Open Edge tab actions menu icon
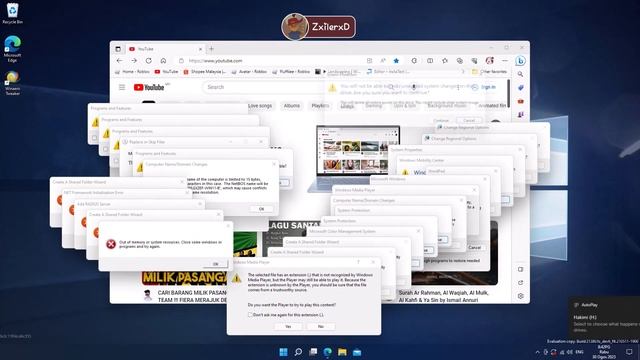The image size is (640, 360). (x=118, y=49)
